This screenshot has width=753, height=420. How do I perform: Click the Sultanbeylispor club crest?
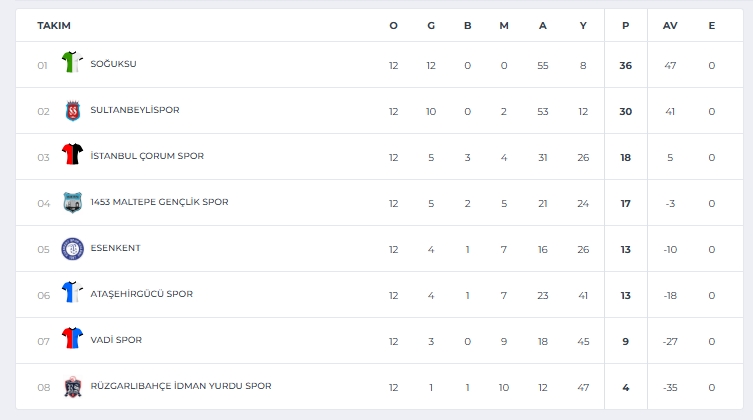pos(73,111)
